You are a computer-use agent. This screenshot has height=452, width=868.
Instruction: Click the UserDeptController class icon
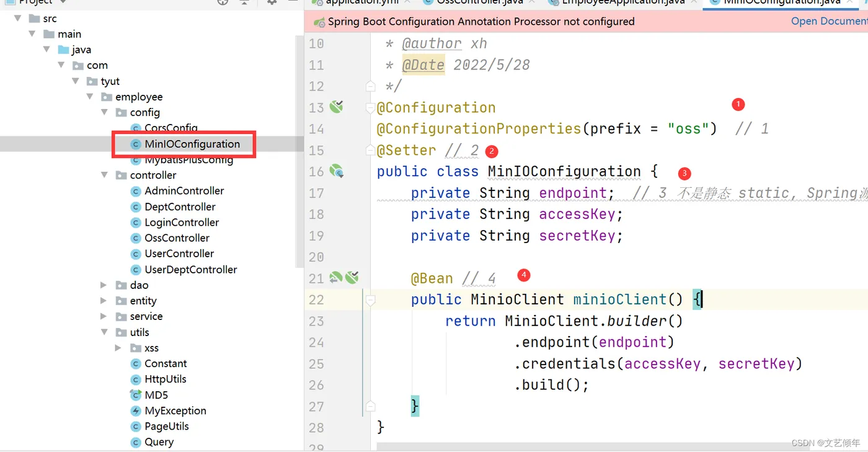pos(136,270)
